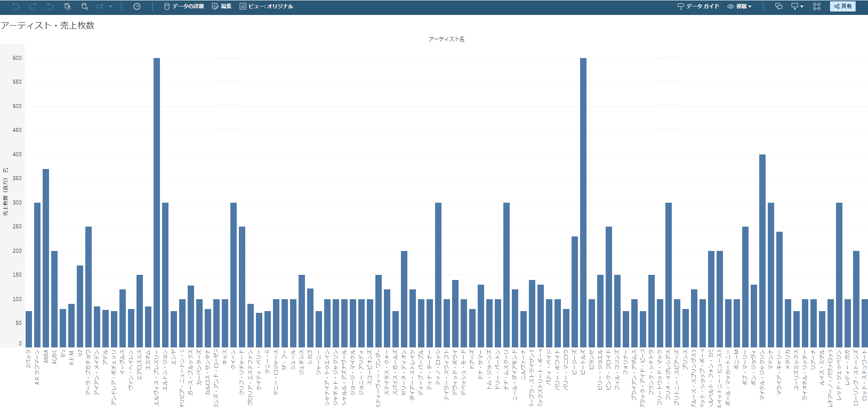Open the 視聴 dropdown
Image resolution: width=868 pixels, height=408 pixels.
click(x=739, y=6)
